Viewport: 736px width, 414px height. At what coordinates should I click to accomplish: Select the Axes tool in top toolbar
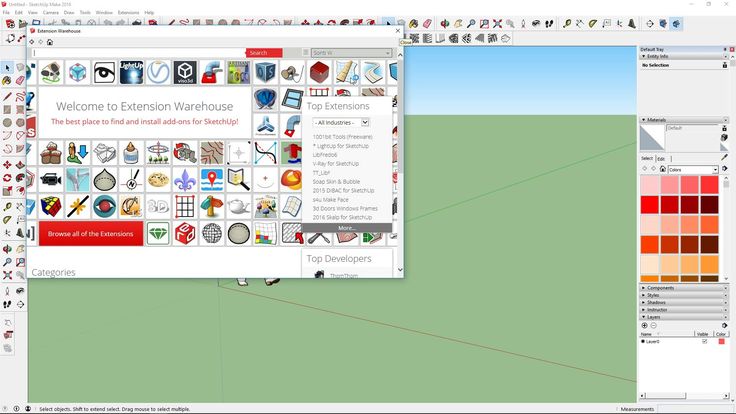pyautogui.click(x=620, y=23)
